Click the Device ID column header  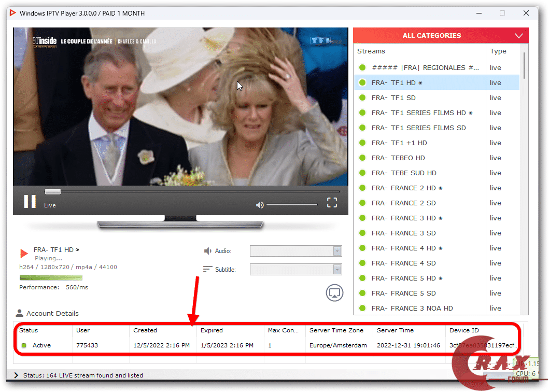coord(464,330)
